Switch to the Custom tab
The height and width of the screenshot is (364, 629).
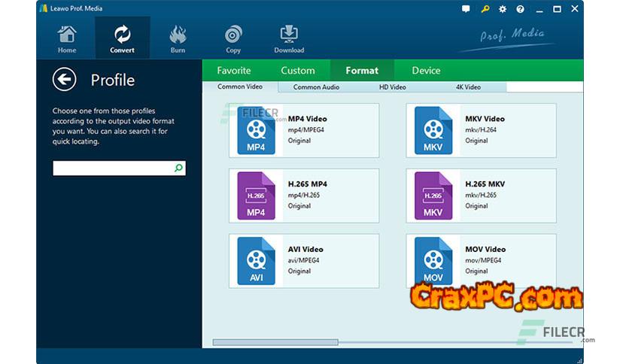tap(298, 71)
